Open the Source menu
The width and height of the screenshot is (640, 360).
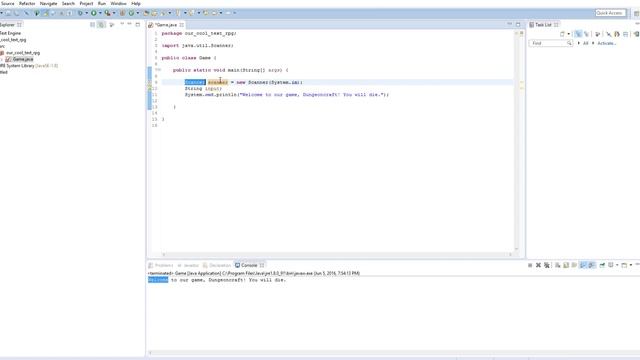[x=7, y=3]
